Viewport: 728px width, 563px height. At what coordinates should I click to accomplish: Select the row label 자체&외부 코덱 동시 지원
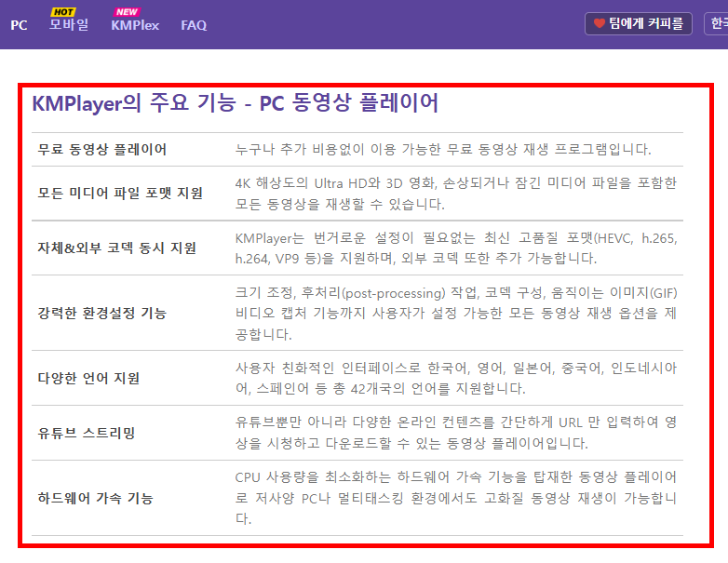[x=117, y=248]
